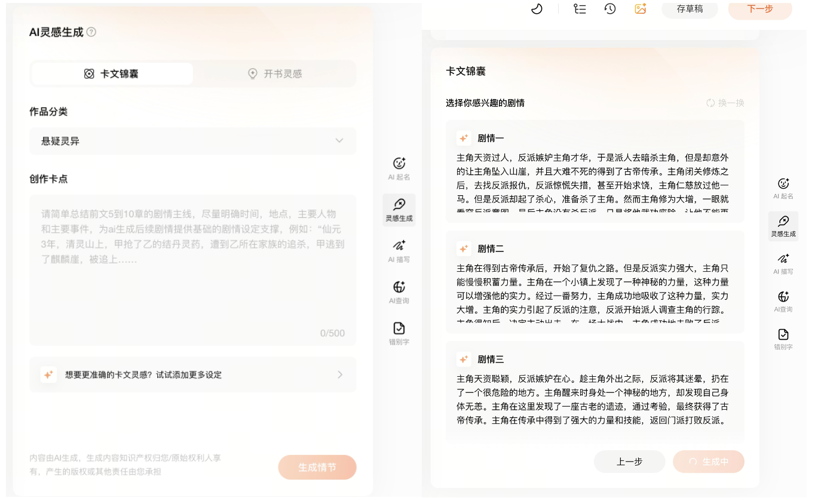Expand 试试添加更多设定 row chevron
Viewport: 815px width, 504px height.
pyautogui.click(x=339, y=375)
